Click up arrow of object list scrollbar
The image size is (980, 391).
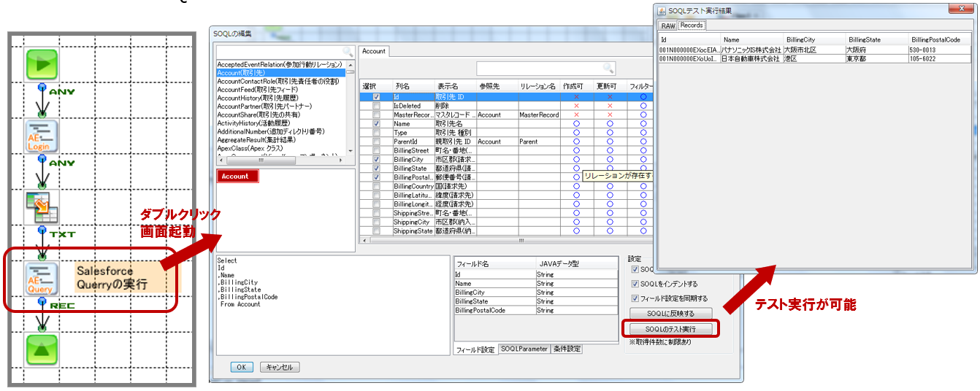[351, 64]
